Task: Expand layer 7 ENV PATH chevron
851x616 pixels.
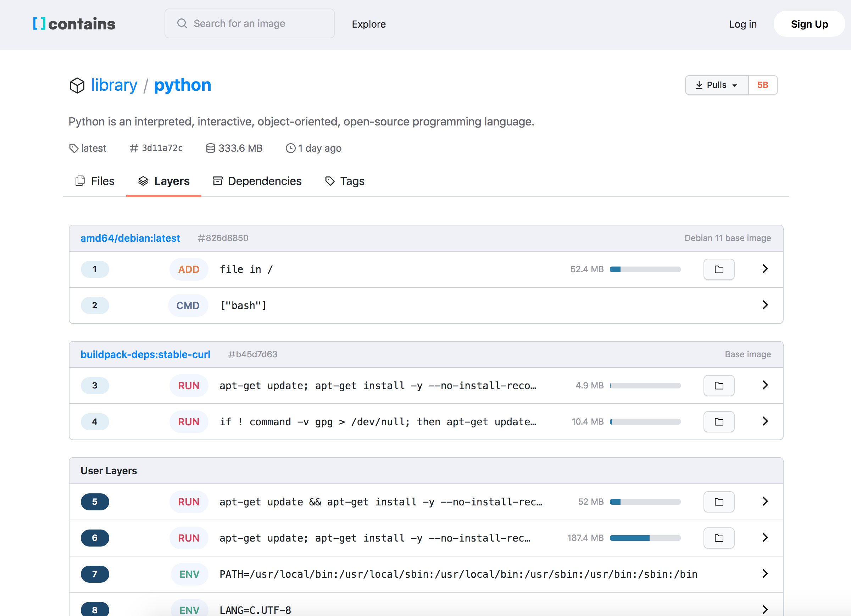Action: (x=765, y=573)
